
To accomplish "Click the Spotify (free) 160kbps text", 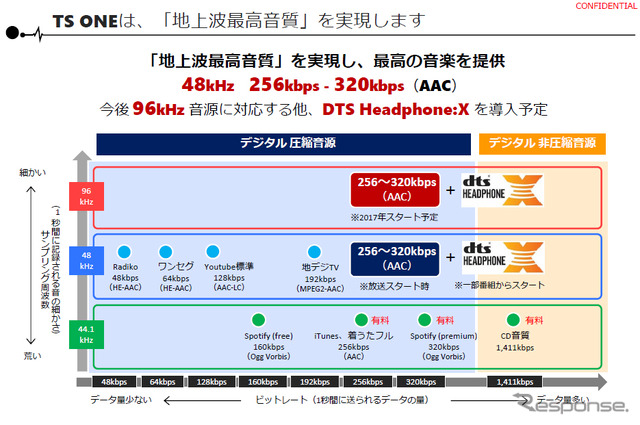I will coord(269,346).
